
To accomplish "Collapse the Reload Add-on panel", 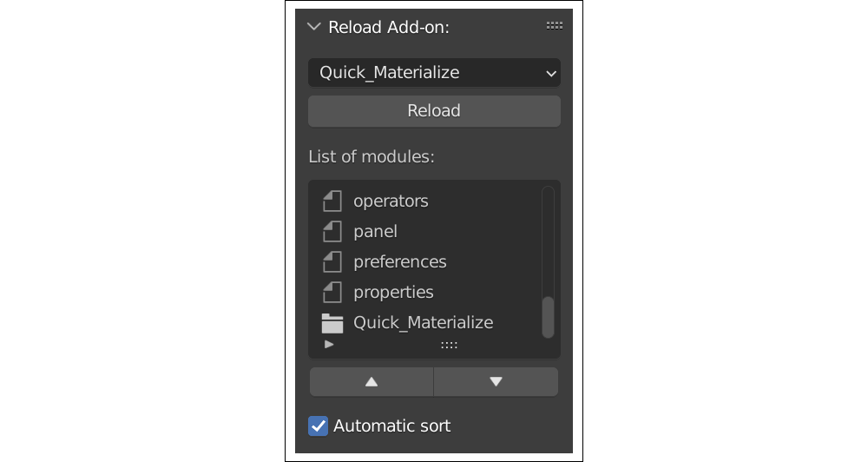I will pos(314,27).
